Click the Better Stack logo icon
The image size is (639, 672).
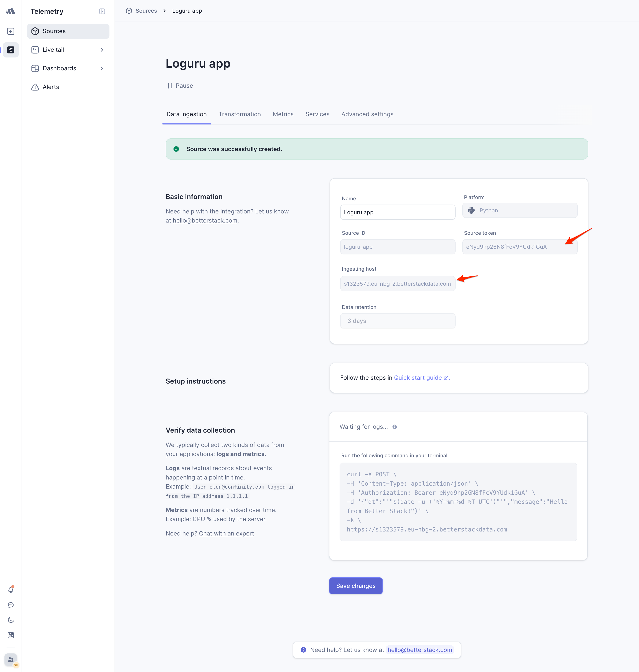pos(11,11)
